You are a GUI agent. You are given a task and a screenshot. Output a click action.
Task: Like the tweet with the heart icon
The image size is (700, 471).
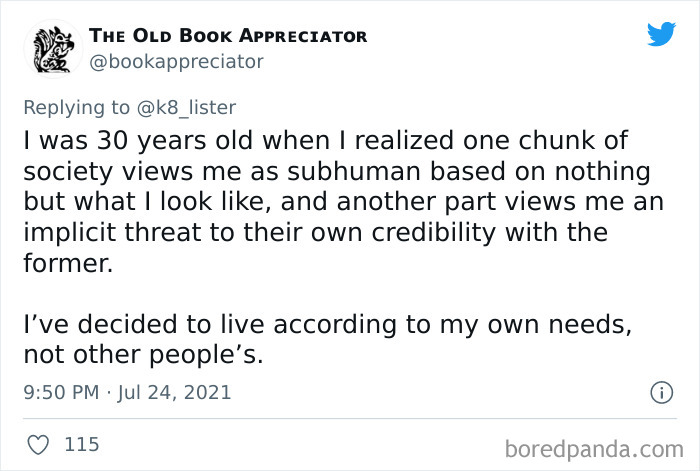click(39, 443)
